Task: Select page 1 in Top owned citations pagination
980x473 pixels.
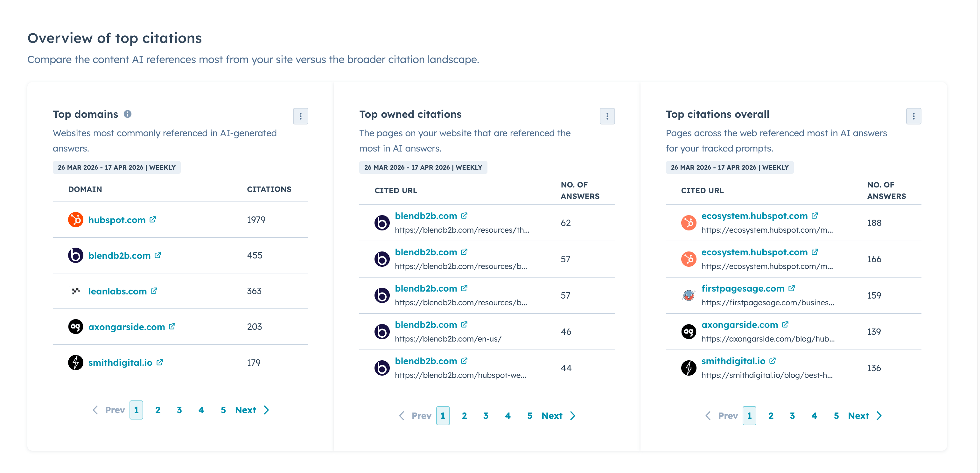Action: point(443,415)
